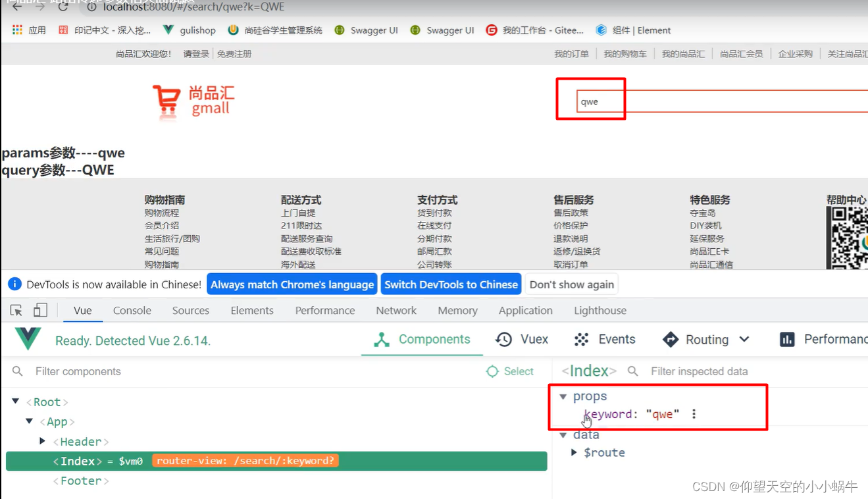
Task: Switch to the Console tab
Action: pyautogui.click(x=132, y=310)
